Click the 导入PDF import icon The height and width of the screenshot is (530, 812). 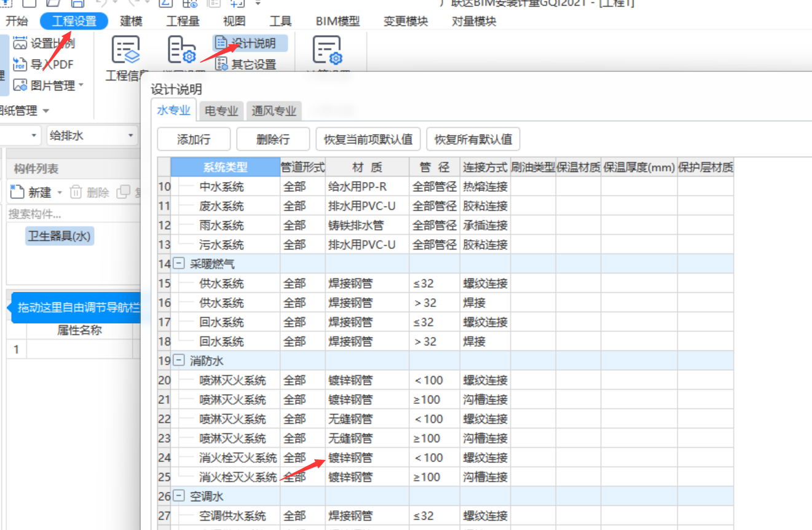[20, 64]
